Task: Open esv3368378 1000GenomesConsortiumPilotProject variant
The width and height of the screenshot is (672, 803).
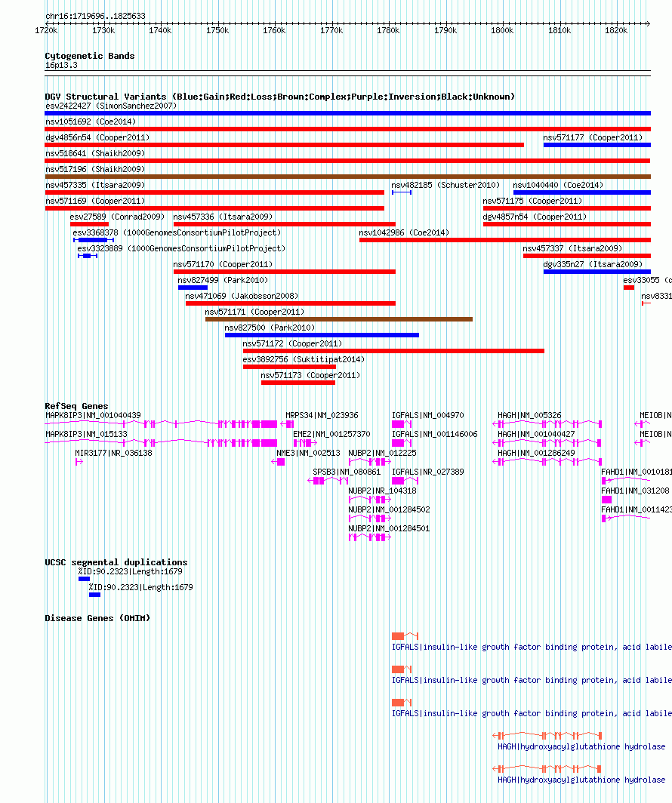Action: pyautogui.click(x=94, y=240)
